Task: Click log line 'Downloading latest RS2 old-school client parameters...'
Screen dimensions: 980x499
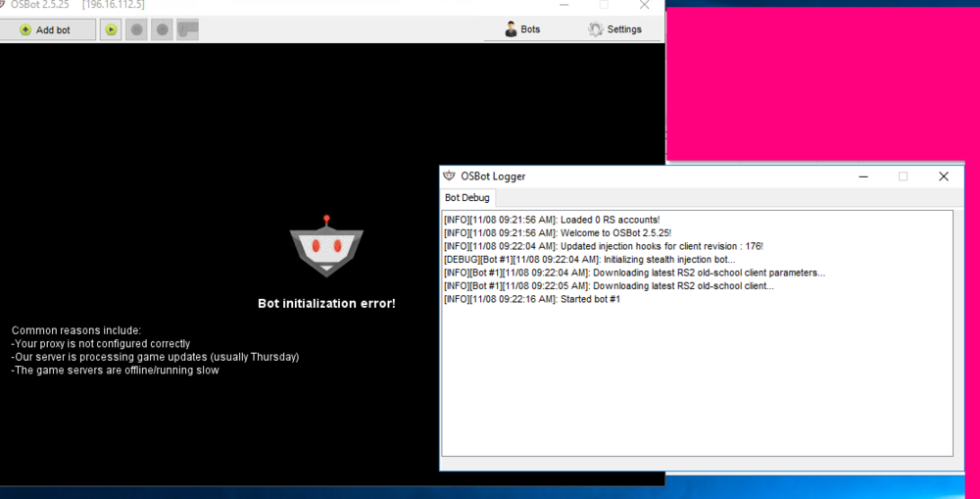Action: click(x=634, y=273)
